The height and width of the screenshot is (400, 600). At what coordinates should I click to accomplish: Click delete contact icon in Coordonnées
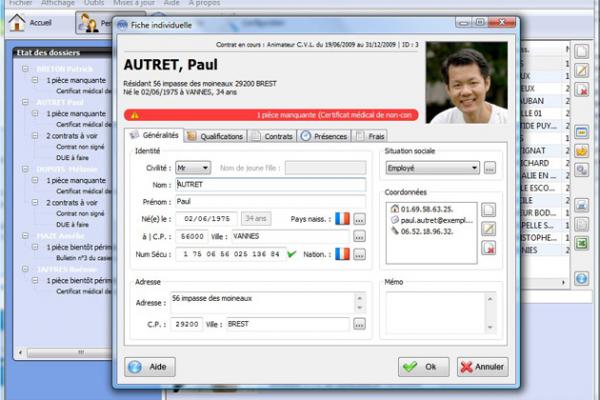click(489, 247)
